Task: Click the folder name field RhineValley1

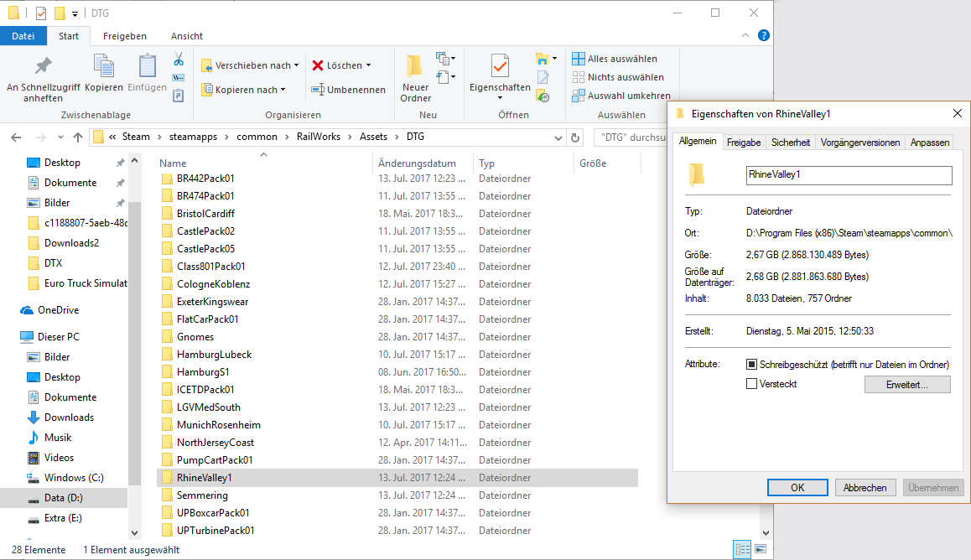Action: pos(849,175)
